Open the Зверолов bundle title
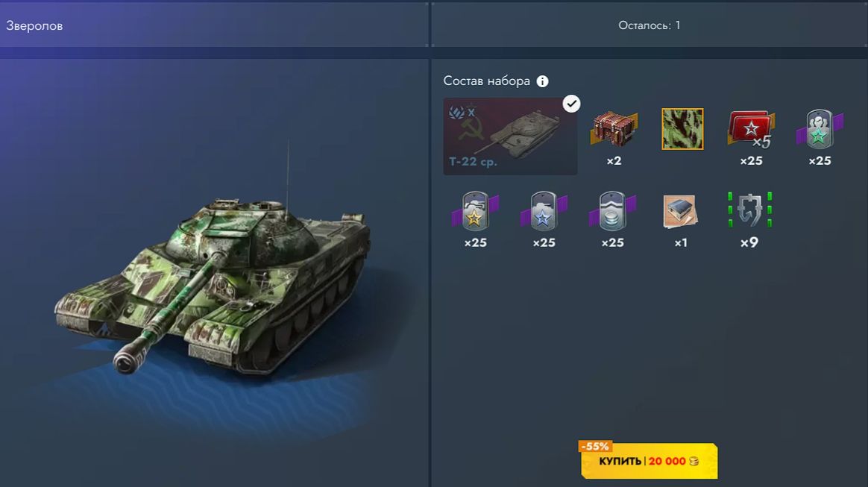This screenshot has width=868, height=487. (34, 25)
